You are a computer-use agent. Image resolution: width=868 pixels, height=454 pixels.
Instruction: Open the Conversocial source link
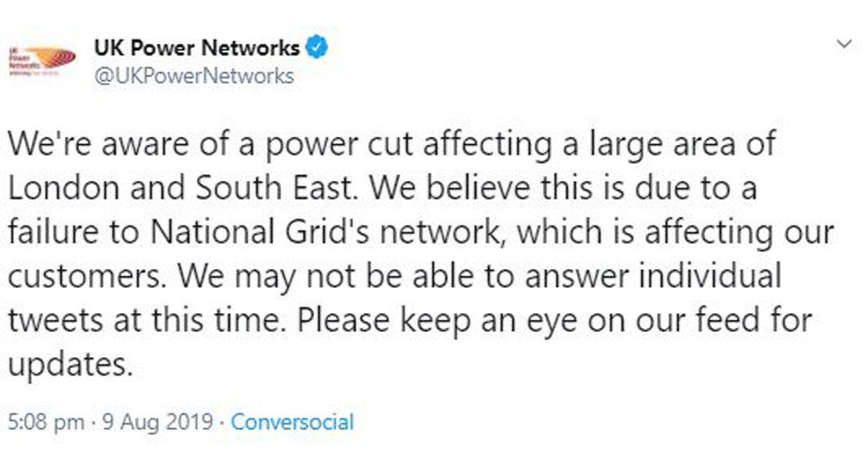(x=293, y=423)
